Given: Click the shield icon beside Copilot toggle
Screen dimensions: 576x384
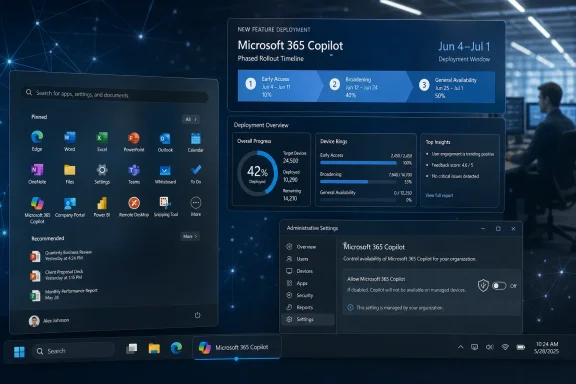Looking at the screenshot, I should pyautogui.click(x=483, y=285).
